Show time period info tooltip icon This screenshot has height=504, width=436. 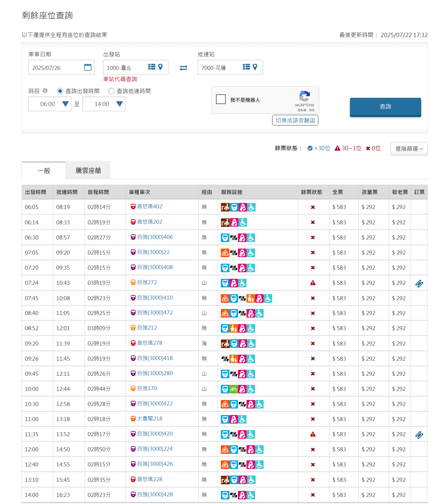pos(45,91)
